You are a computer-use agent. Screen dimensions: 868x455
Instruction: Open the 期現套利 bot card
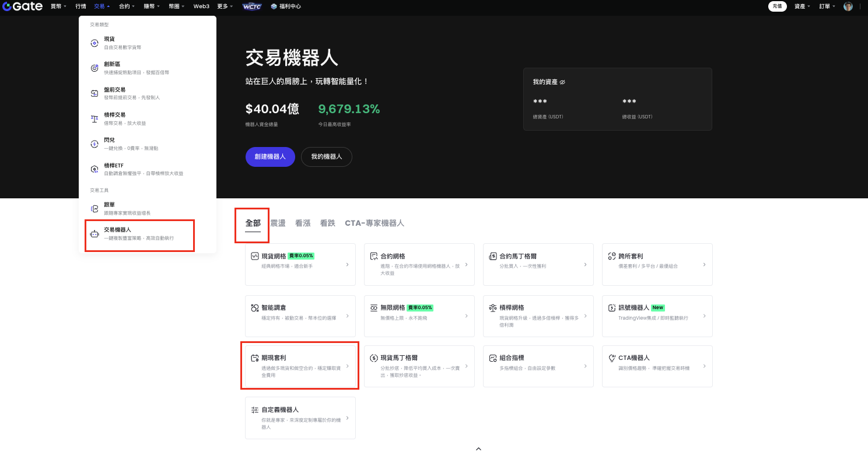point(300,366)
